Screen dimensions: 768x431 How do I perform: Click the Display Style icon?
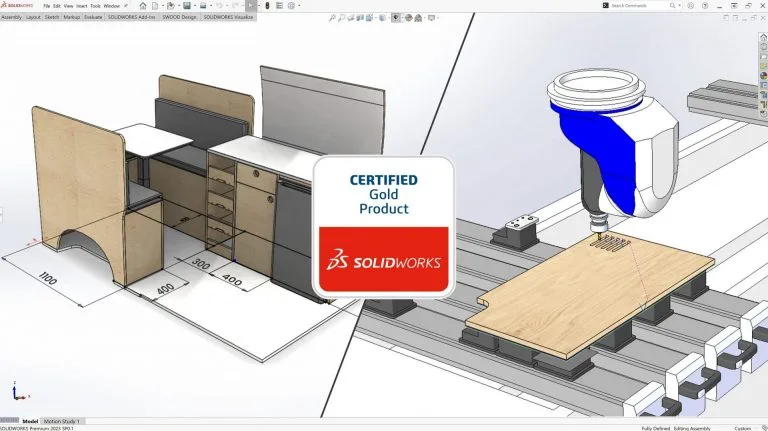coord(383,18)
